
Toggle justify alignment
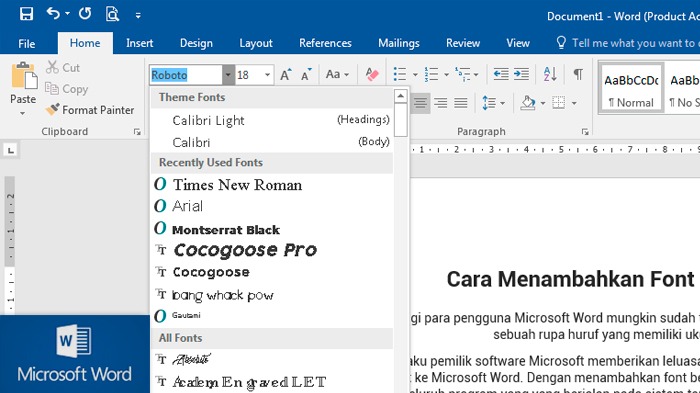click(x=461, y=103)
